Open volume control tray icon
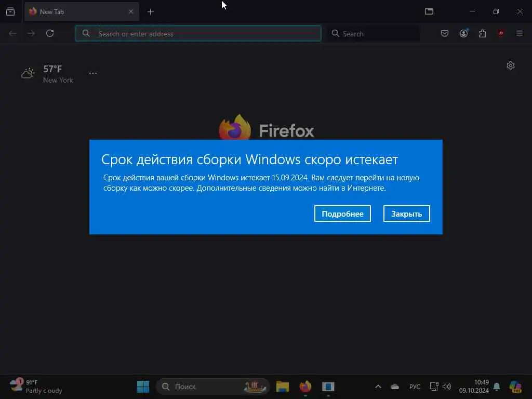The height and width of the screenshot is (399, 532). pyautogui.click(x=447, y=387)
